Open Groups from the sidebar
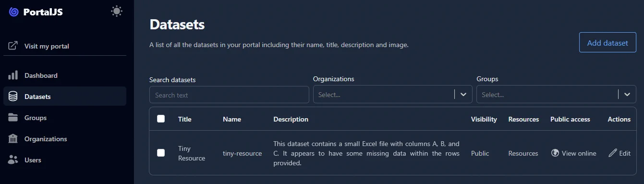This screenshot has height=184, width=644. point(65,118)
